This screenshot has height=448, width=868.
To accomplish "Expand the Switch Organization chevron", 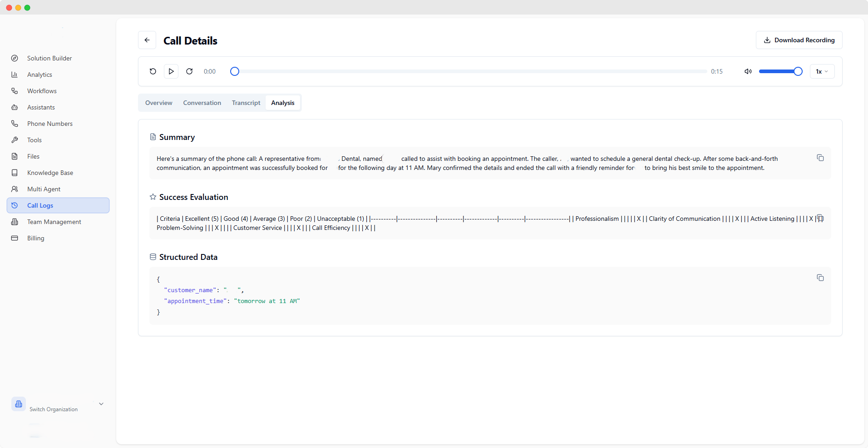I will pos(101,404).
